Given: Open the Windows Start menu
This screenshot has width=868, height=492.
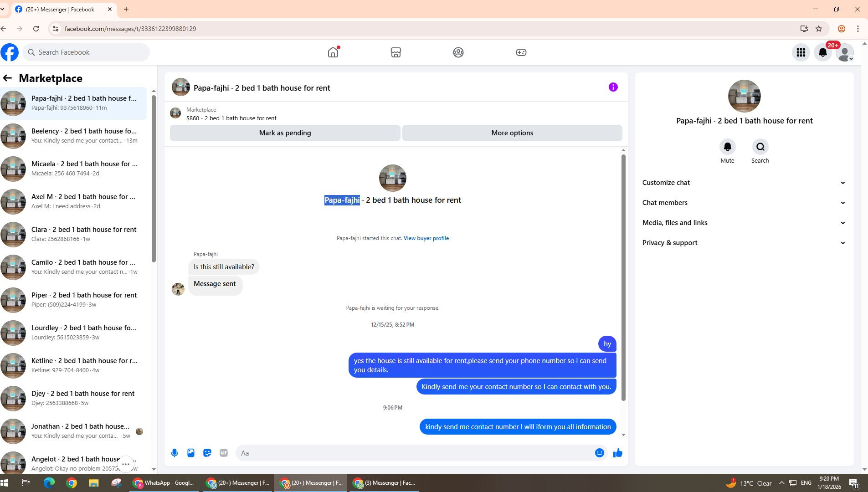Looking at the screenshot, I should 4,483.
